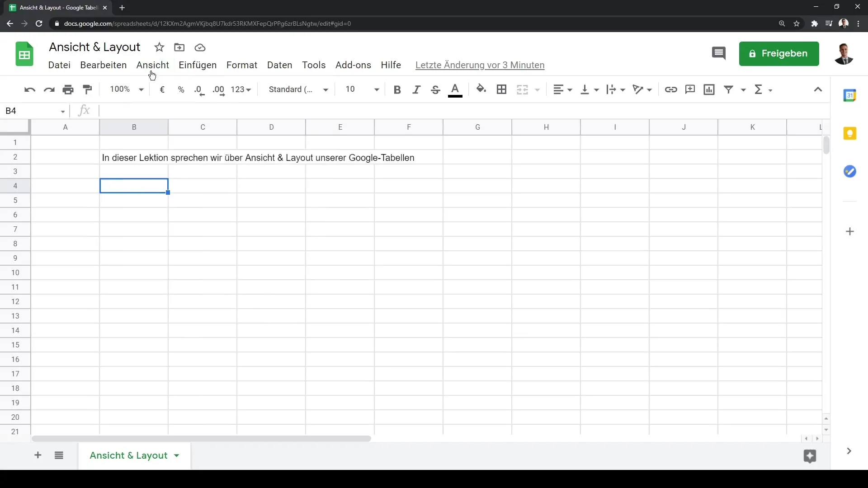Open comment history icon

[718, 53]
